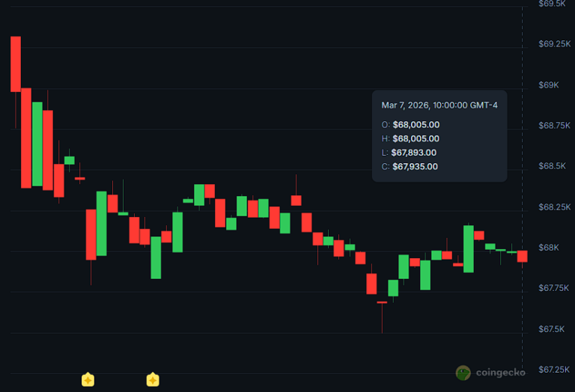The image size is (575, 392).
Task: Click the Close value $67,935.00 in tooltip
Action: [415, 167]
